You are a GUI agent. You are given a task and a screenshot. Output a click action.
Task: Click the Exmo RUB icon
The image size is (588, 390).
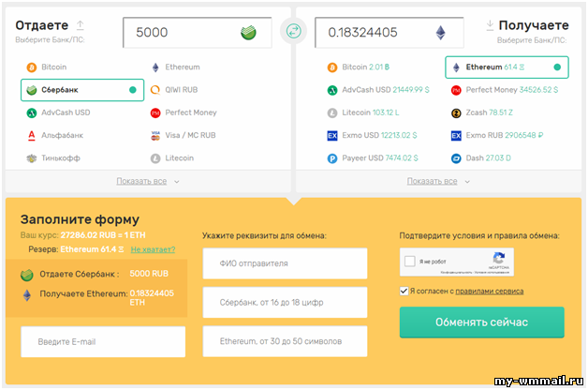pos(456,136)
